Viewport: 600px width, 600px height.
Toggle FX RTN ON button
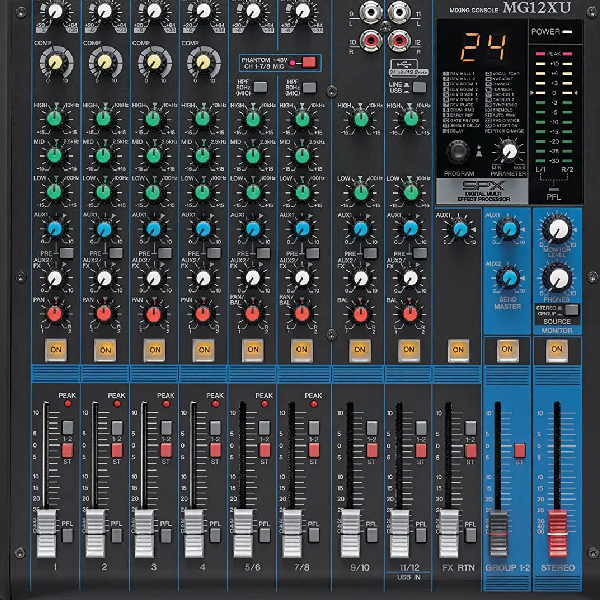pyautogui.click(x=458, y=350)
